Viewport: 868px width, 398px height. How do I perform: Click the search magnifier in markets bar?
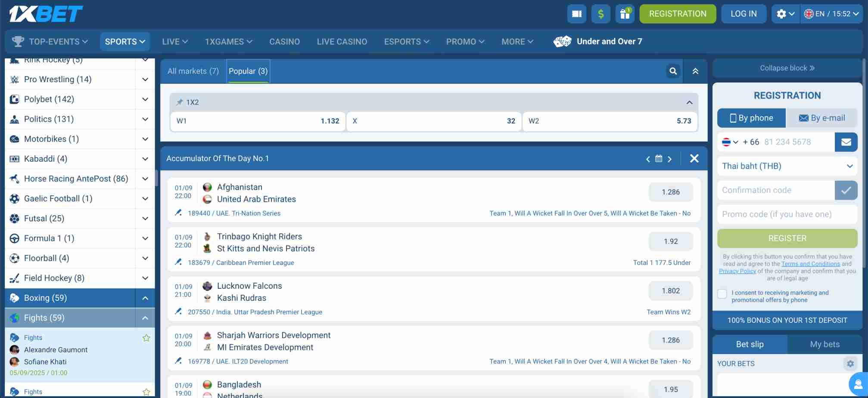[x=673, y=71]
